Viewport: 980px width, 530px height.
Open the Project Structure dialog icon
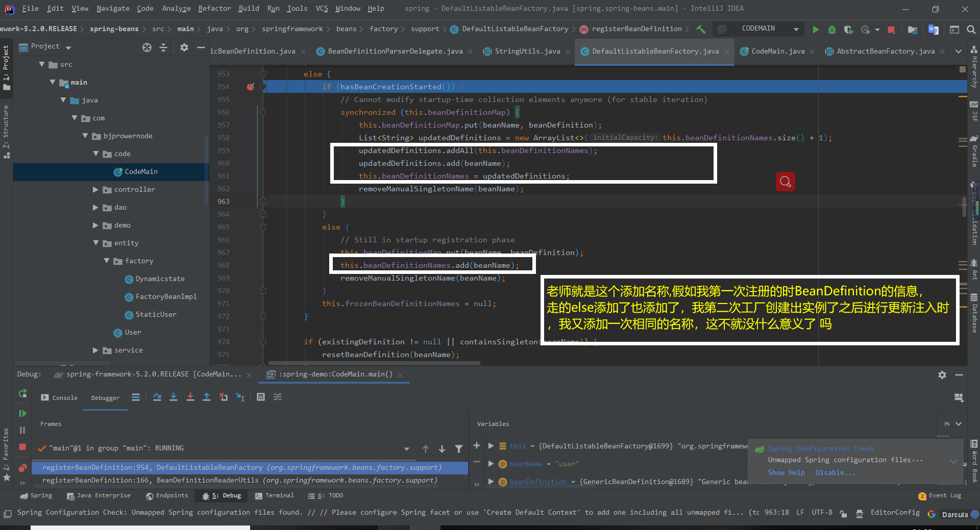(913, 30)
